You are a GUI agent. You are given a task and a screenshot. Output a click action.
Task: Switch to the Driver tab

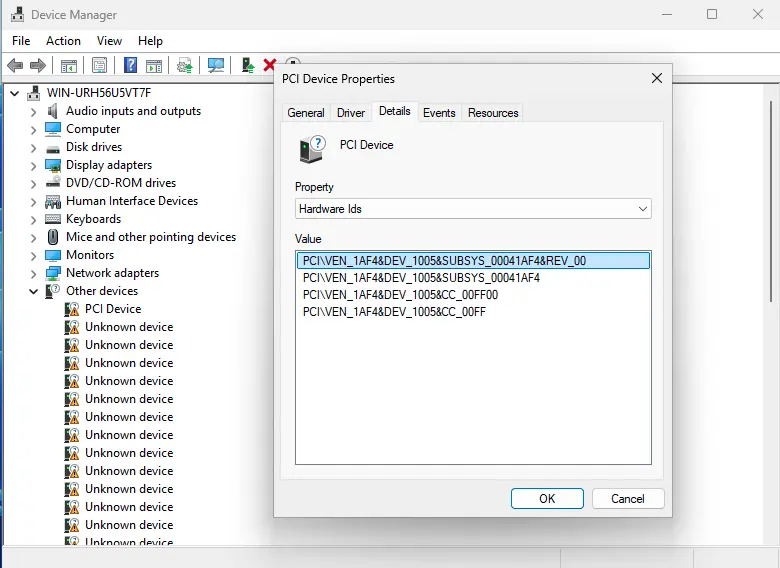pyautogui.click(x=351, y=113)
